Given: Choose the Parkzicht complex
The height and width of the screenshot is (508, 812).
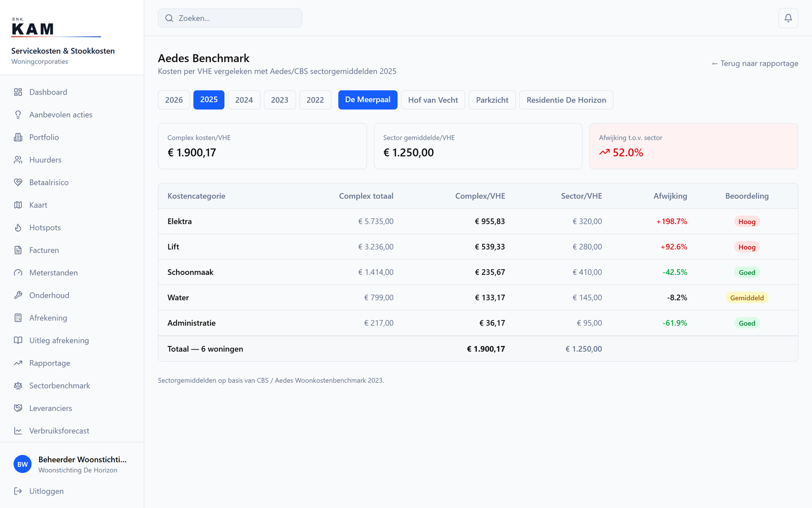Looking at the screenshot, I should 492,100.
